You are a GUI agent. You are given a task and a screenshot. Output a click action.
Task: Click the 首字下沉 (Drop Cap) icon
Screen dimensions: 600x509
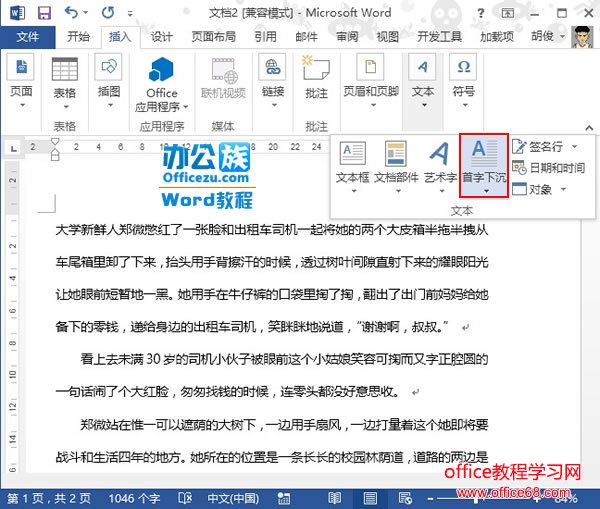pyautogui.click(x=484, y=154)
